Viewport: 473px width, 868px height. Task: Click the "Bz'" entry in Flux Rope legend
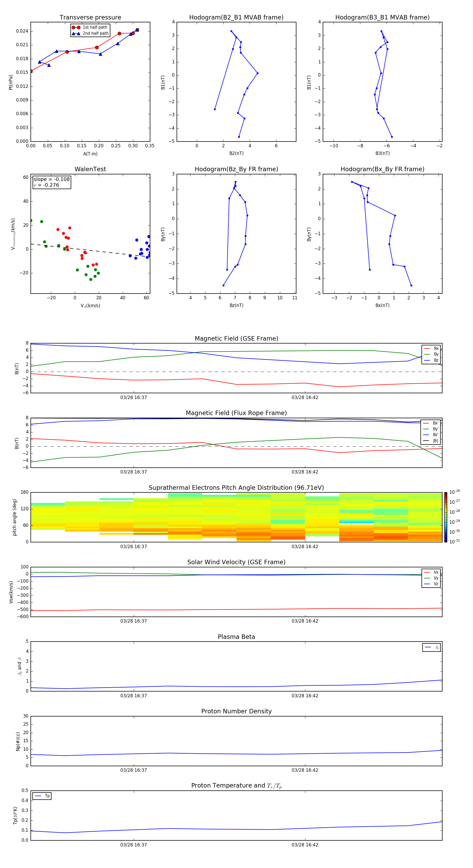coord(431,435)
